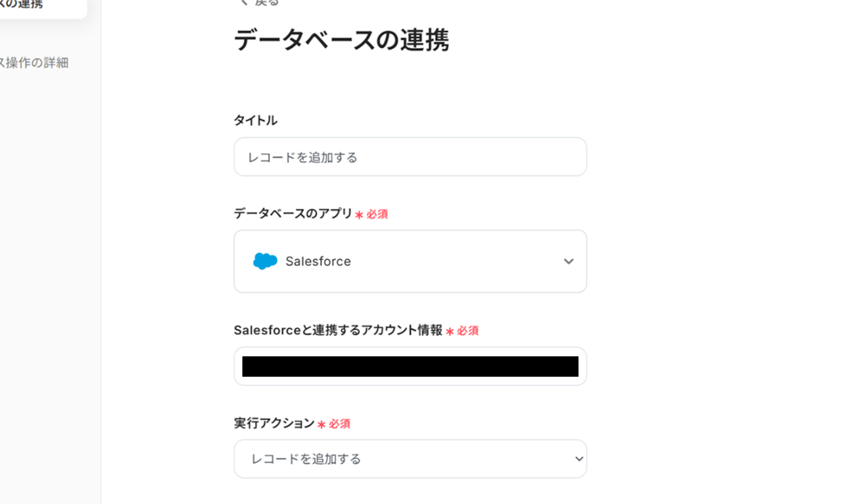Expand the データベースのアプリ dropdown chevron

568,262
